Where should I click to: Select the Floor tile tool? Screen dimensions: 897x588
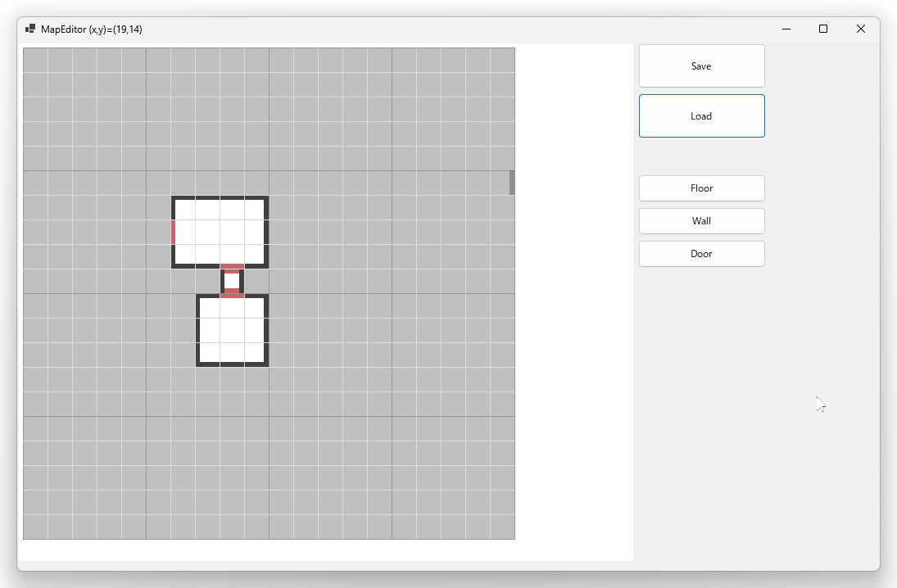[701, 188]
